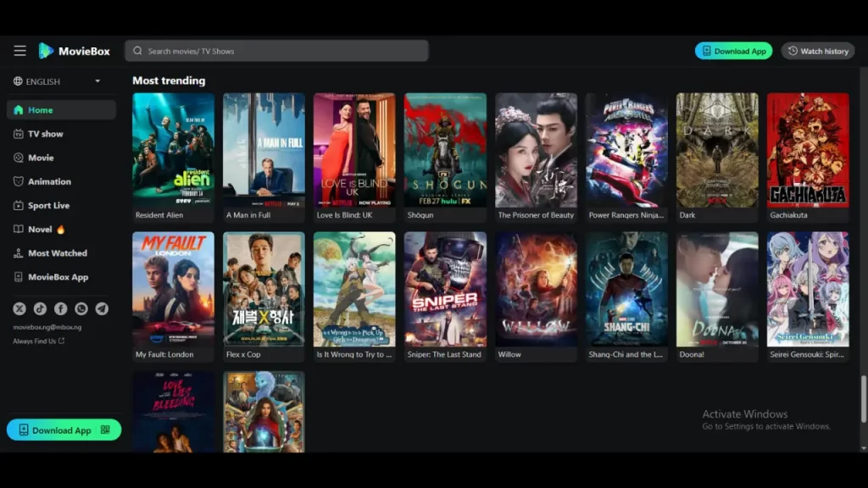Open the MovieBox App menu item
Viewport: 868px width, 488px height.
coord(61,277)
